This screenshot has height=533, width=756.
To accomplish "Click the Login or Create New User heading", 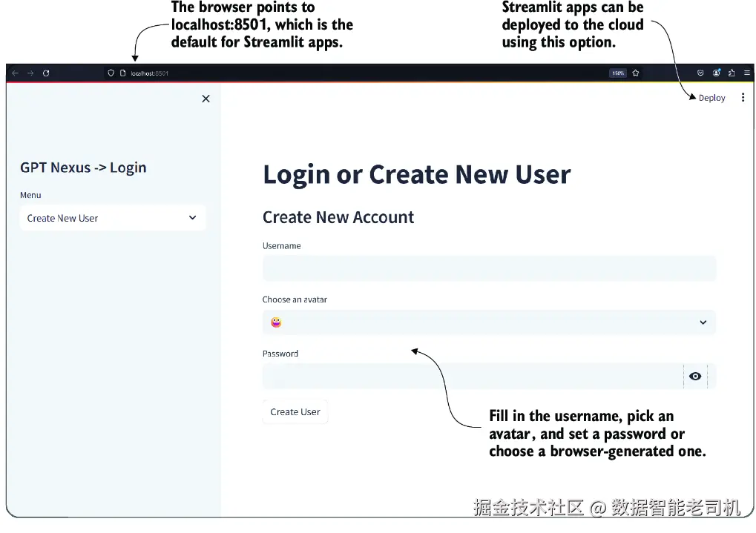I will [416, 174].
